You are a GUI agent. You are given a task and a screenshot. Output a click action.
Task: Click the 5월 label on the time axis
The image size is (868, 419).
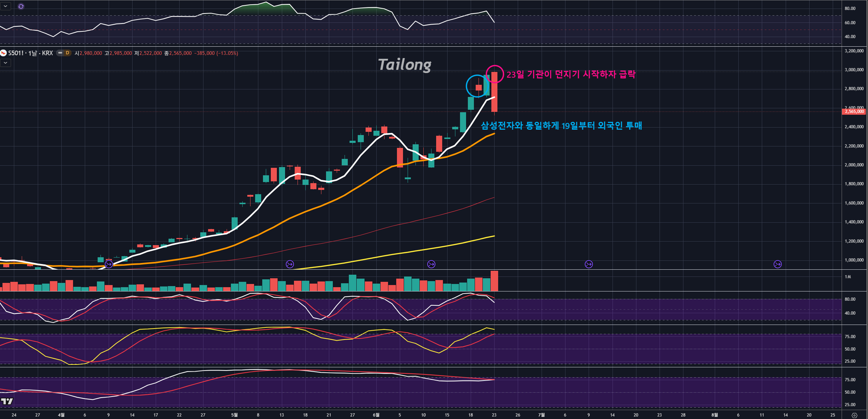tap(234, 415)
